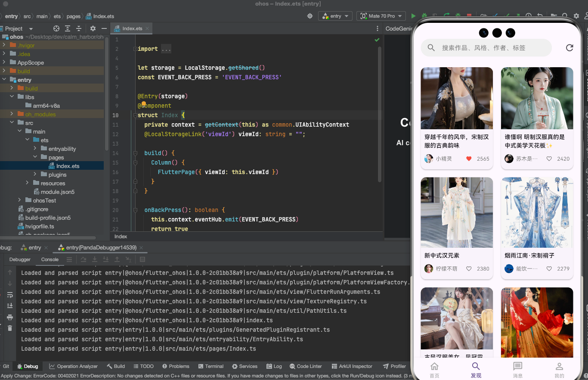The height and width of the screenshot is (380, 588).
Task: Collapse the libs folder
Action: (x=12, y=97)
